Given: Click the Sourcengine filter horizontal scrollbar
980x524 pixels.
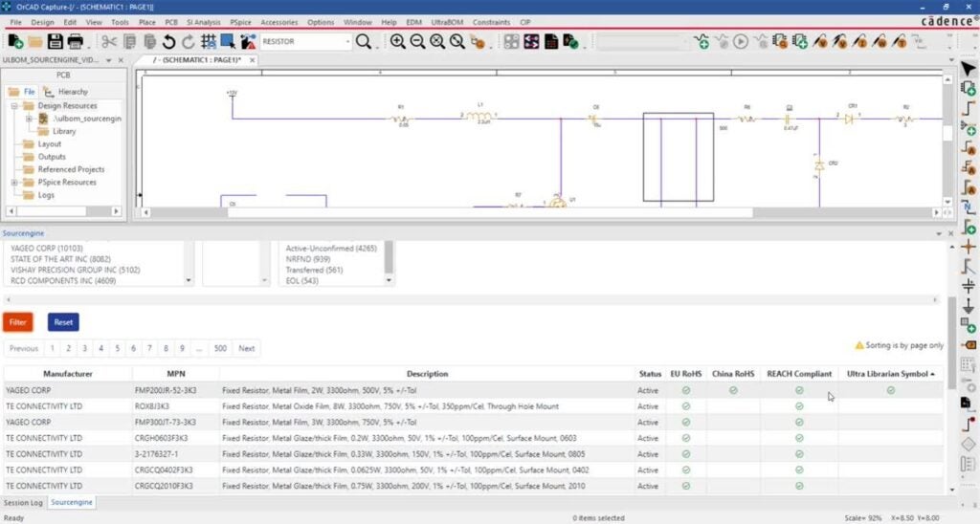Looking at the screenshot, I should tap(472, 300).
